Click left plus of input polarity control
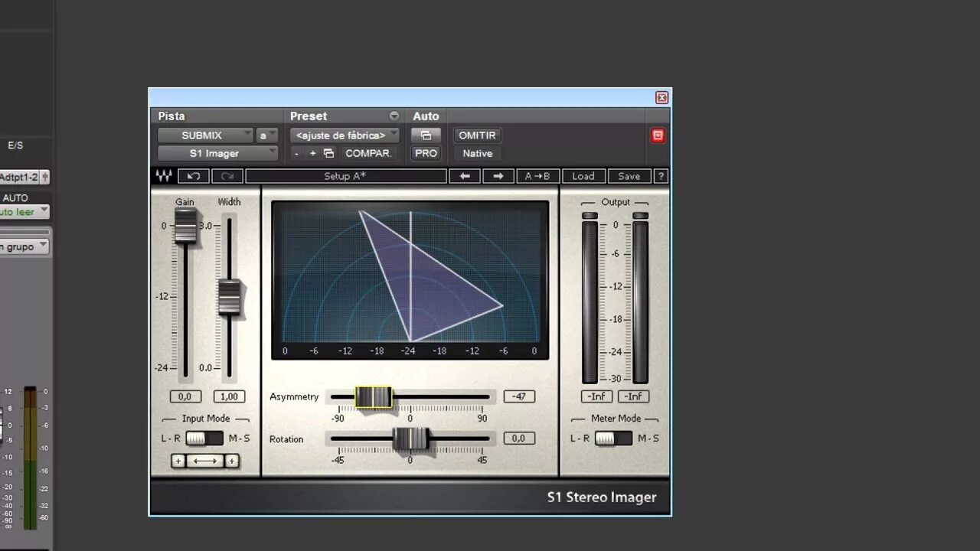Viewport: 980px width, 551px height. point(178,461)
